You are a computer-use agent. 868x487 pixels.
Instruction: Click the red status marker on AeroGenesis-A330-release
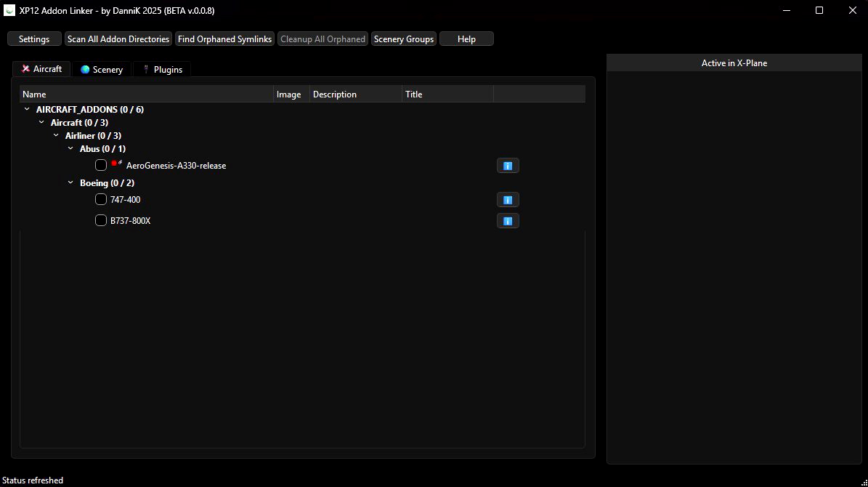(x=115, y=163)
